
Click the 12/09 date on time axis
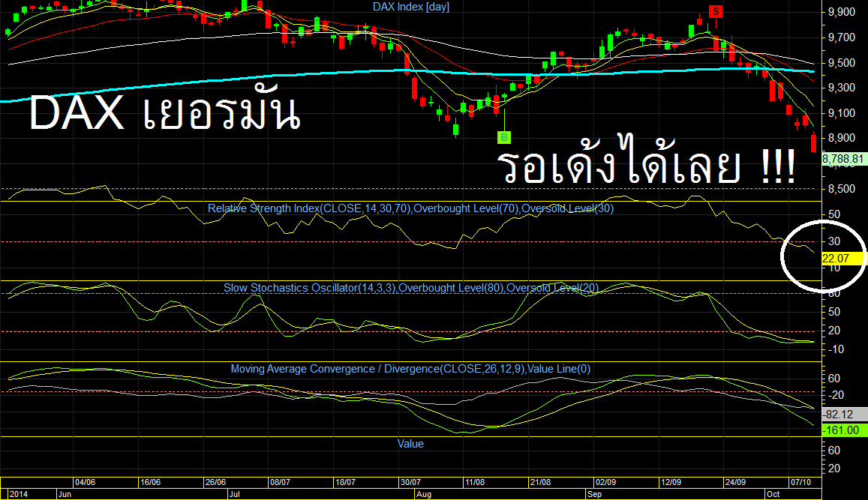[671, 482]
